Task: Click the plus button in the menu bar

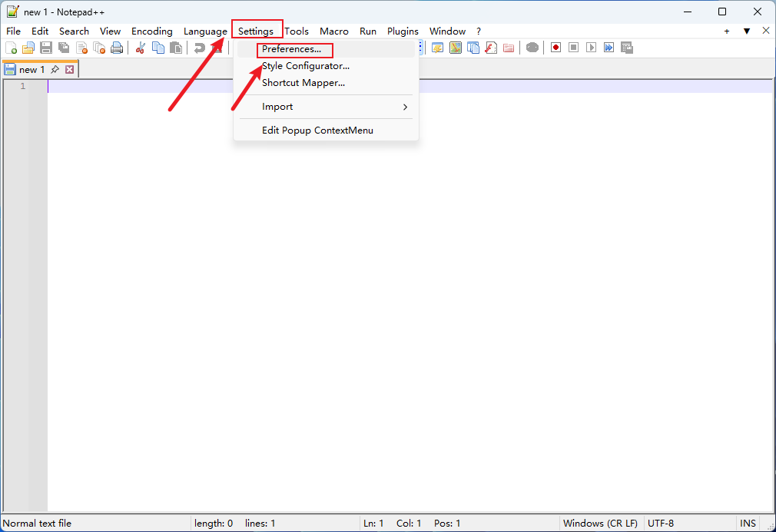Action: point(727,31)
